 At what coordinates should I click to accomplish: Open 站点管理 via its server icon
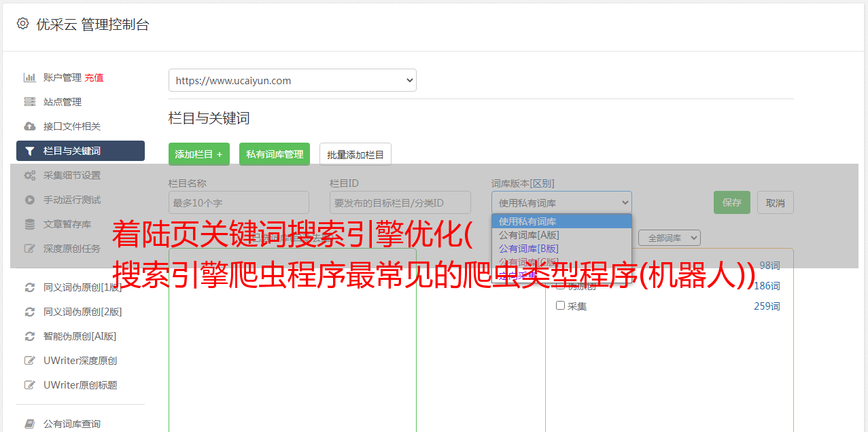[30, 102]
